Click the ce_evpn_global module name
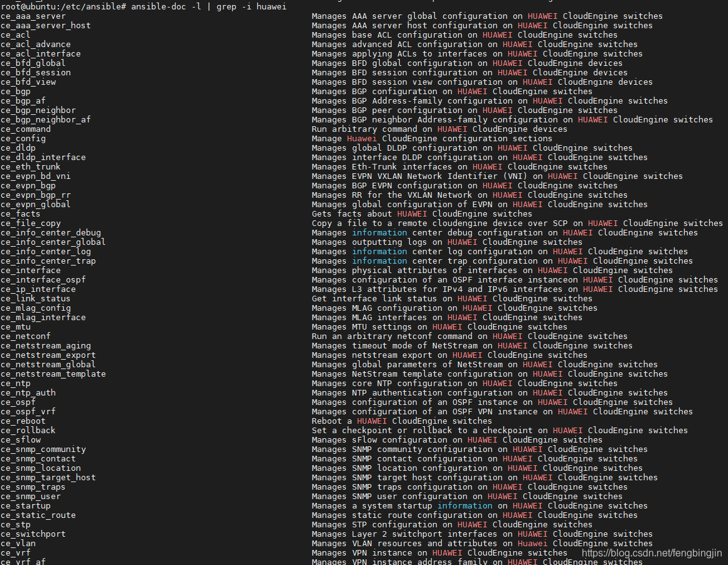This screenshot has width=728, height=565. (36, 204)
